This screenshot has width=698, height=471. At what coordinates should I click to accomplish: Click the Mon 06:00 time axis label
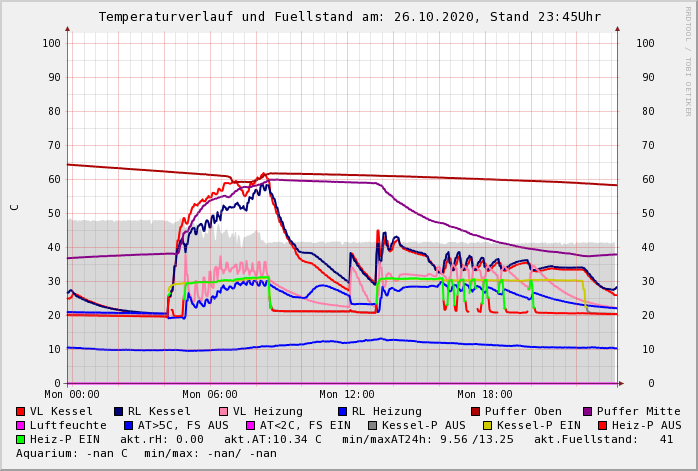point(210,394)
